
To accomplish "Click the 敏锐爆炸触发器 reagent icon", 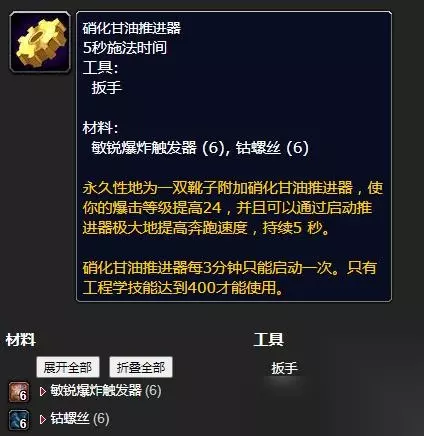I will point(19,392).
